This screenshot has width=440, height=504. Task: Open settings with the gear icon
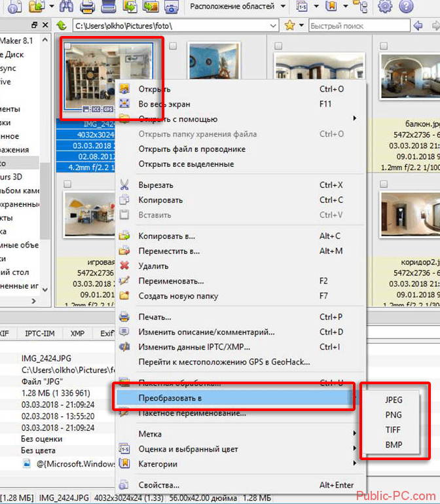[x=386, y=7]
